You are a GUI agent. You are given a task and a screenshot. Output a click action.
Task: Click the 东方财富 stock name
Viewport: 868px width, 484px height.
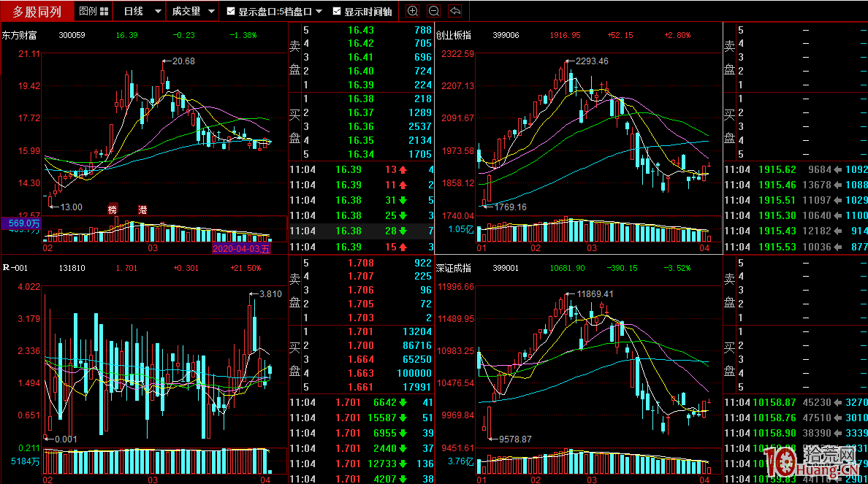[x=20, y=35]
